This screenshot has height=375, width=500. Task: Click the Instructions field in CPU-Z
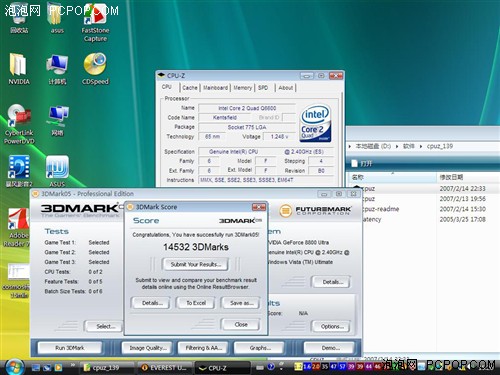click(x=266, y=180)
